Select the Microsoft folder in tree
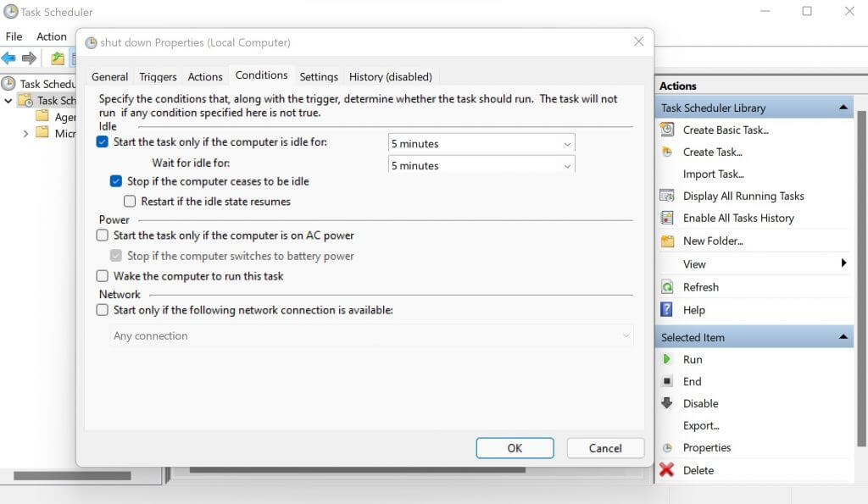The image size is (868, 504). (x=58, y=133)
